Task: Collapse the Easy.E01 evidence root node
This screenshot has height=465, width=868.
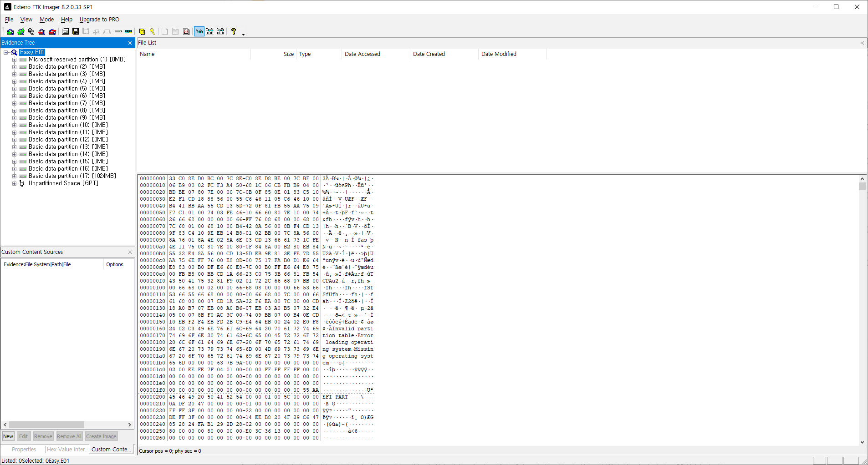Action: (x=6, y=52)
